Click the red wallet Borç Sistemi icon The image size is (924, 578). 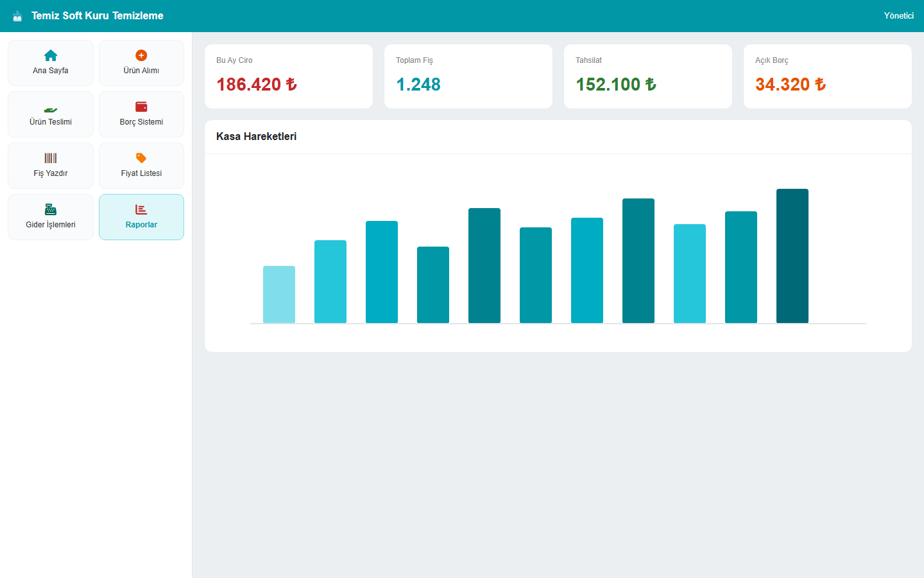(141, 107)
